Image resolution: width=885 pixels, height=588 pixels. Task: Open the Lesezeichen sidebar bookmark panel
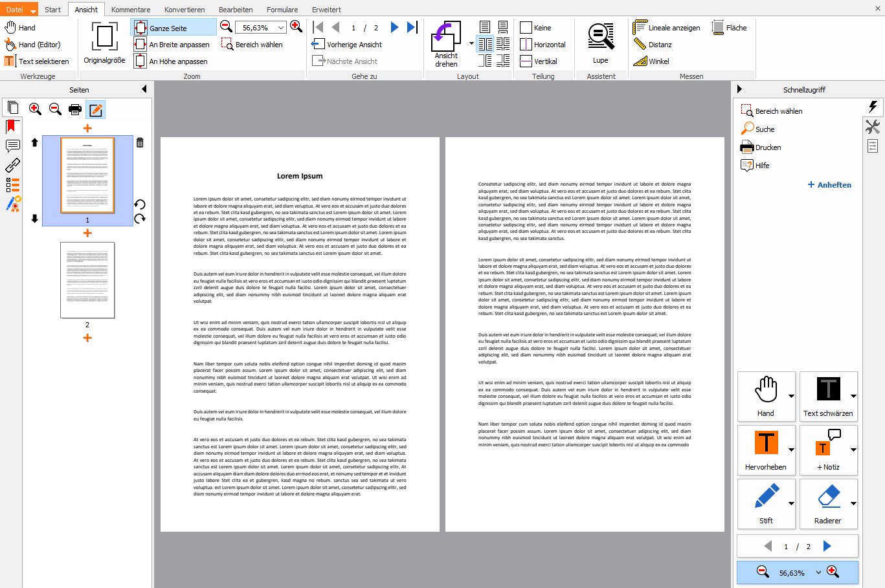[x=12, y=127]
